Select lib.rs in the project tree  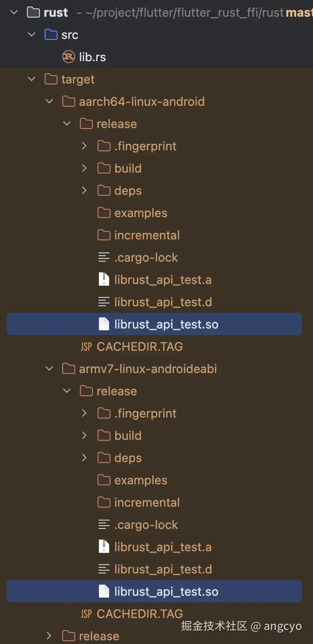(92, 57)
